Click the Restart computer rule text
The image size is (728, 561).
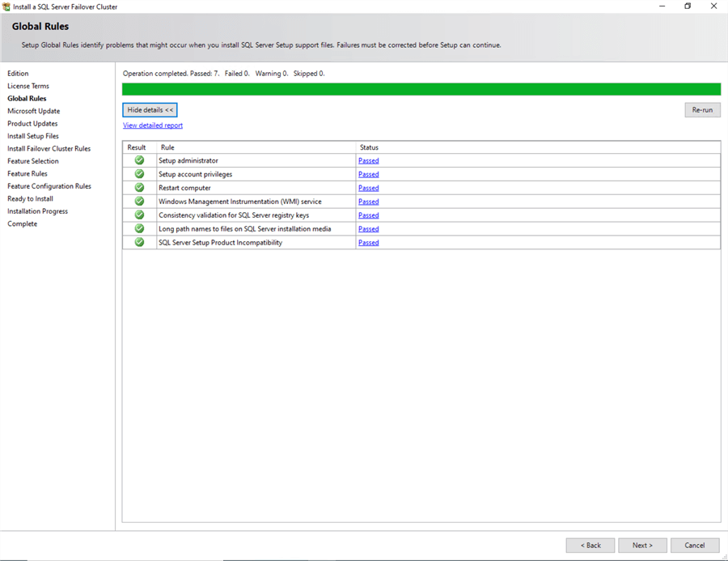pos(184,188)
